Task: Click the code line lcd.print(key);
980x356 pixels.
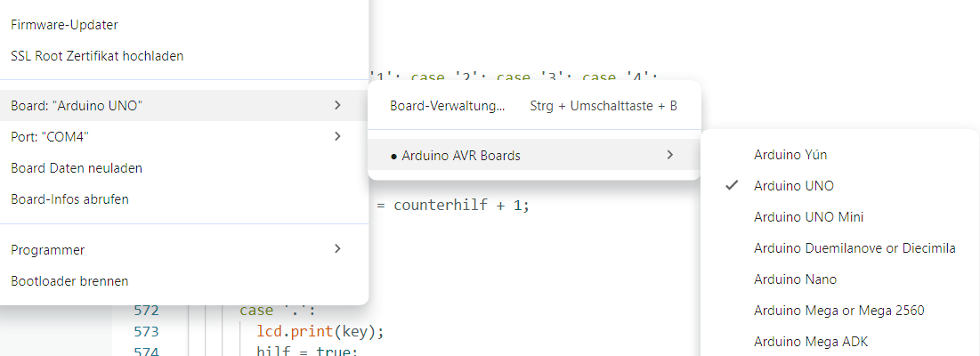Action: [x=320, y=331]
